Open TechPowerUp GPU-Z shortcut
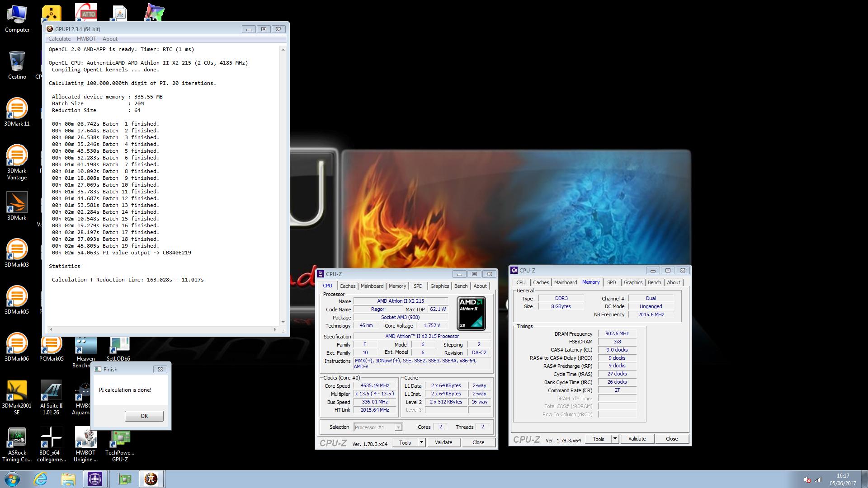This screenshot has width=868, height=488. click(120, 445)
